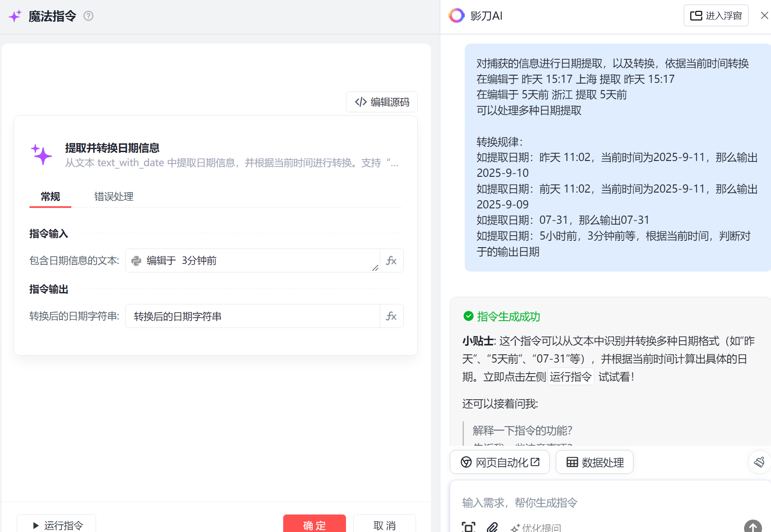The image size is (771, 532).
Task: Open the 网页自动化 shortcut
Action: click(x=500, y=462)
